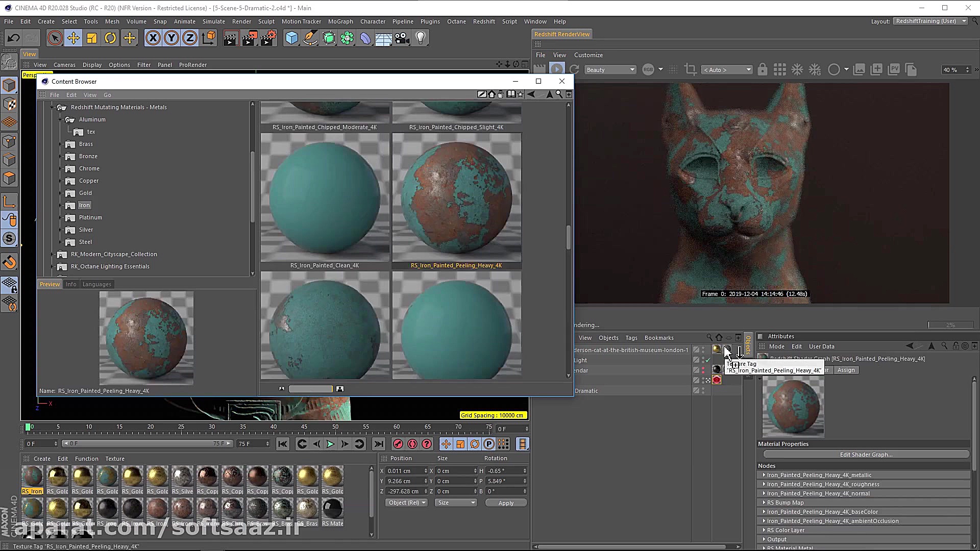Click the Light bulb icon in toolbar
Screen dimensions: 980x551
[x=421, y=38]
